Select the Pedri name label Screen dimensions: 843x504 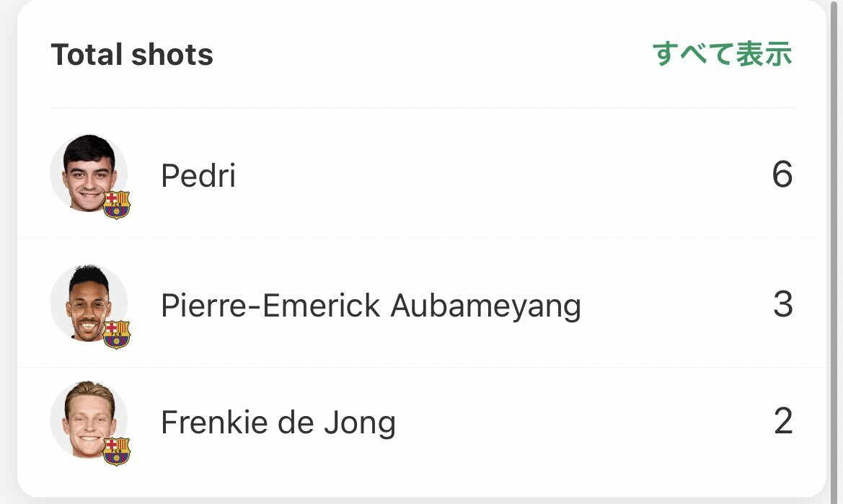click(198, 175)
